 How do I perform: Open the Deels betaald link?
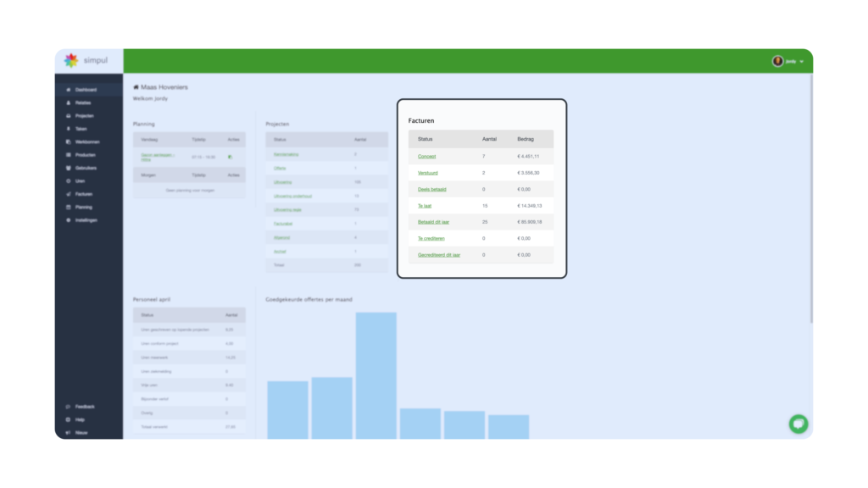(x=431, y=189)
